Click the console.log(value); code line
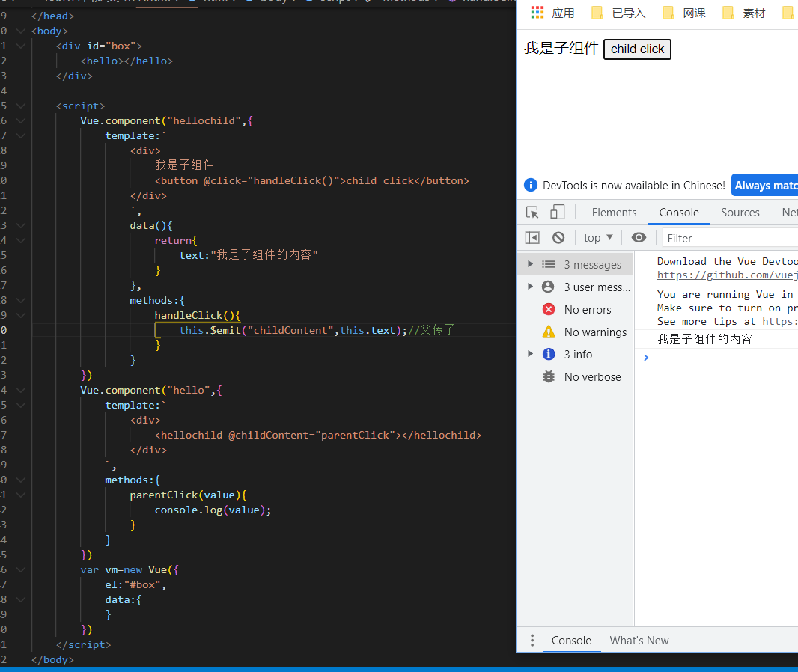The width and height of the screenshot is (798, 672). pos(213,510)
